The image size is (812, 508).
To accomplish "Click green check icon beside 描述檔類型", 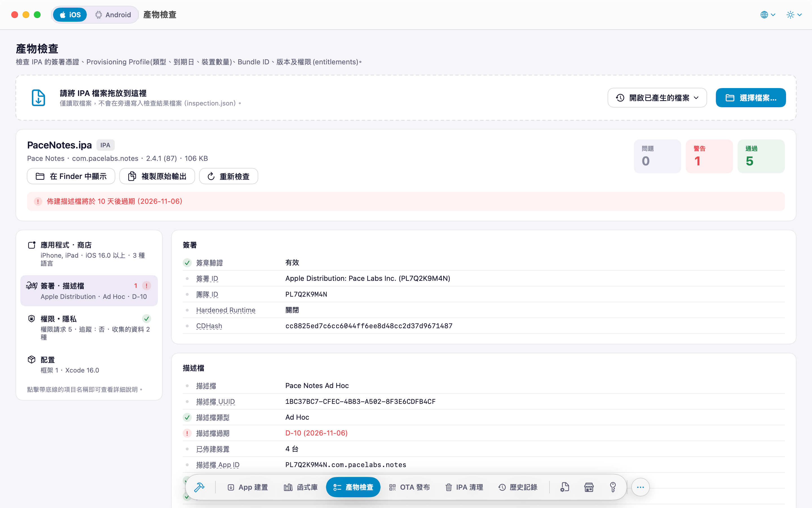I will pyautogui.click(x=187, y=417).
